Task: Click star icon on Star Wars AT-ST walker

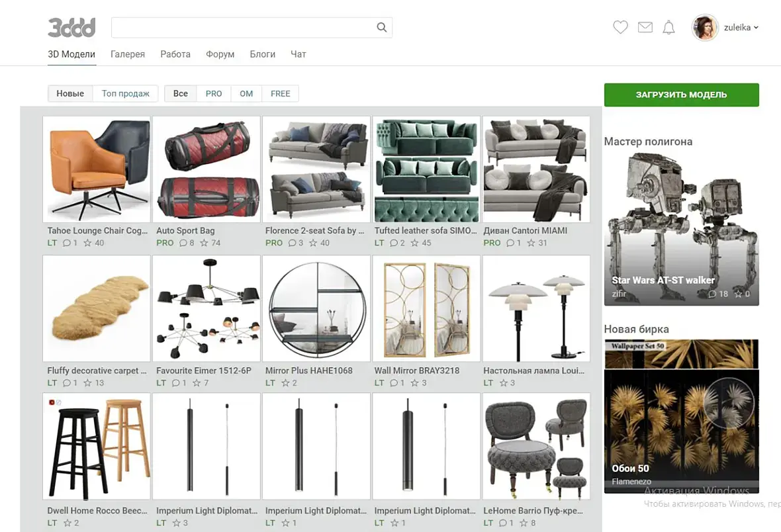Action: tap(738, 294)
